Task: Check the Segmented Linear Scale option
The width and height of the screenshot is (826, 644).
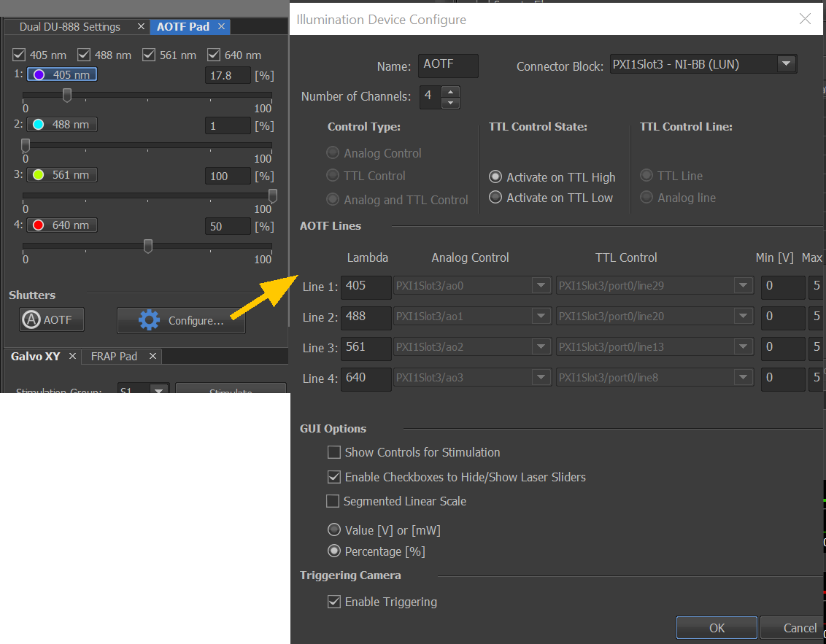Action: (333, 501)
